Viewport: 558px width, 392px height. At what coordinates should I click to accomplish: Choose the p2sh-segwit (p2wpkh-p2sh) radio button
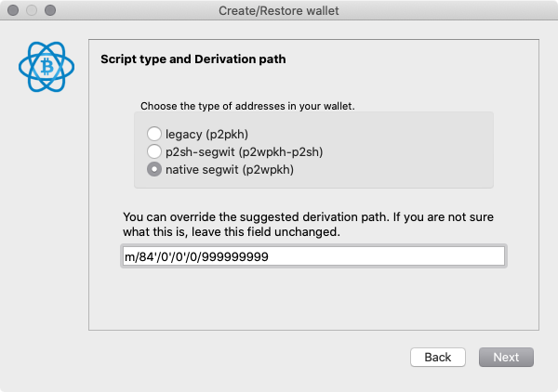(154, 151)
